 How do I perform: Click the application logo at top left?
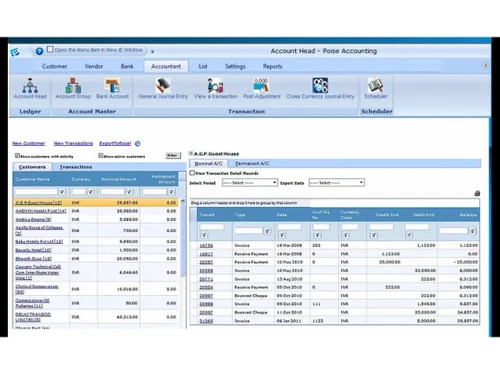click(15, 52)
